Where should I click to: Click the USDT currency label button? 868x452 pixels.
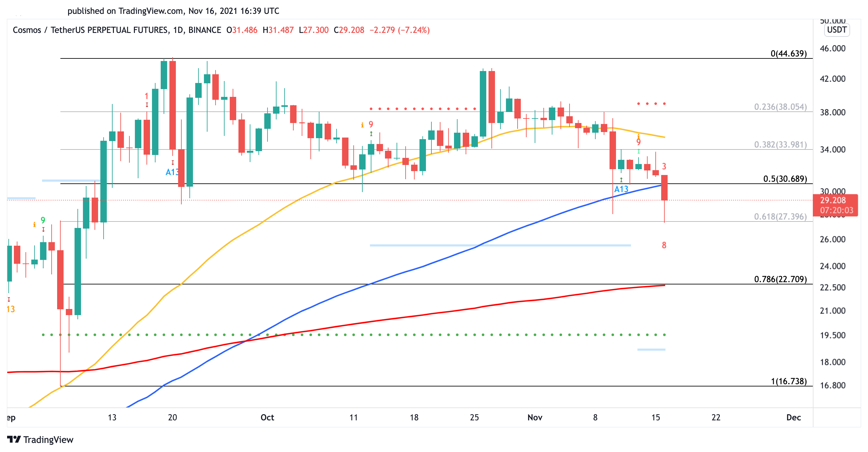click(837, 30)
